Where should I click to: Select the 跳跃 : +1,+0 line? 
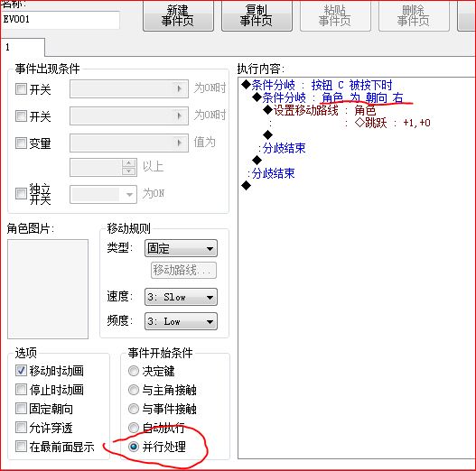coord(393,123)
